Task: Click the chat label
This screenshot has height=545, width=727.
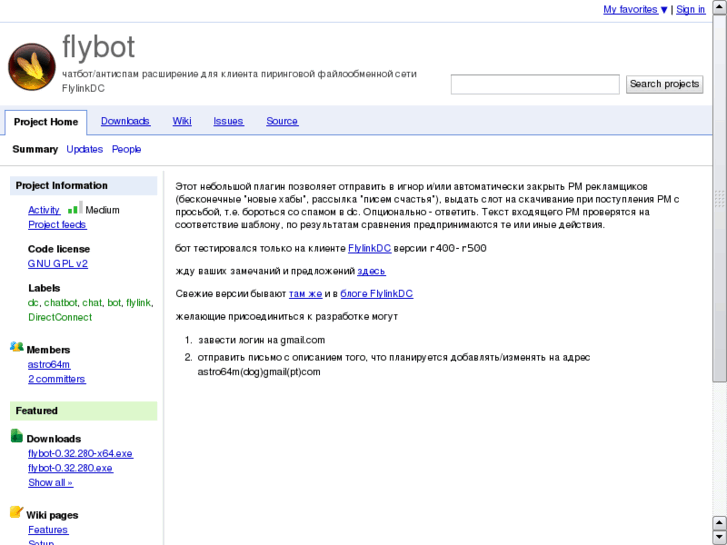Action: (x=92, y=303)
